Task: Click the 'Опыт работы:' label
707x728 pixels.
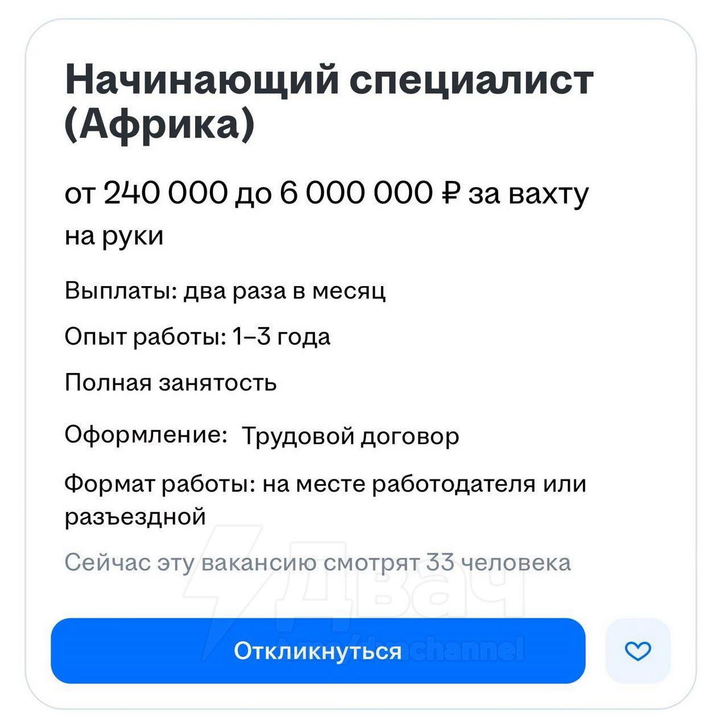Action: click(145, 337)
